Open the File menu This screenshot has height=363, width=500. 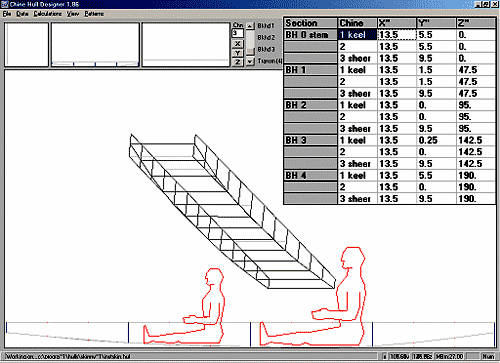[7, 14]
